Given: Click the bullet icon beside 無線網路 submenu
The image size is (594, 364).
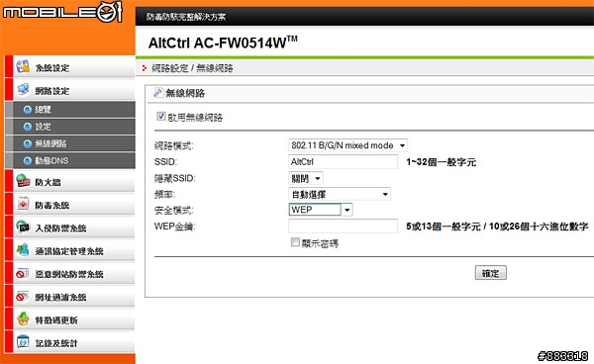Looking at the screenshot, I should (x=28, y=143).
